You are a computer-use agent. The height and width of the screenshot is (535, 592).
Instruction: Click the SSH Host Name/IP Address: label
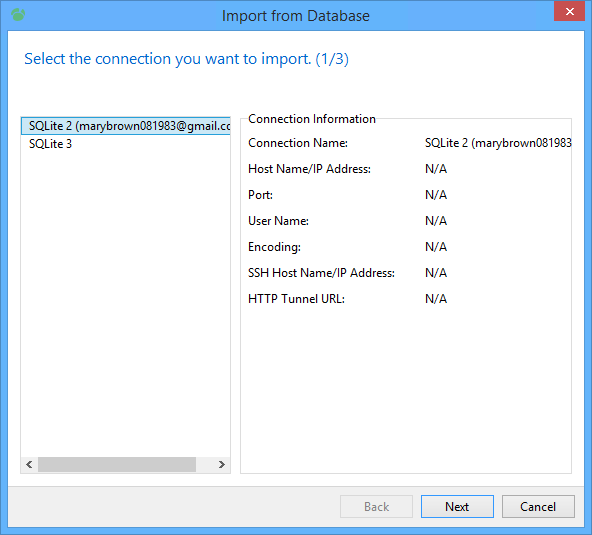(x=321, y=273)
